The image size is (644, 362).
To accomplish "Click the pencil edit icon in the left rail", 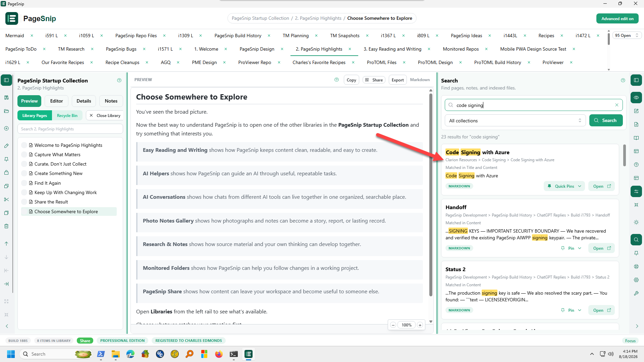I will 6,146.
